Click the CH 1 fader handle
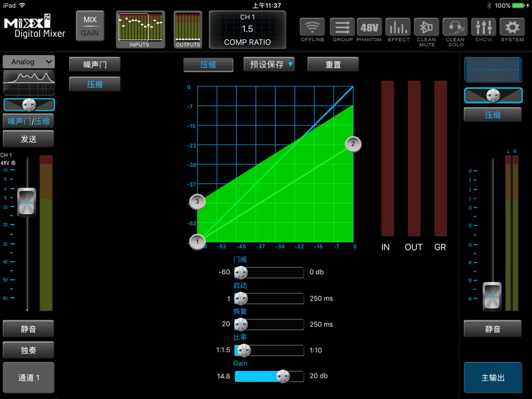The width and height of the screenshot is (532, 399). coord(26,202)
